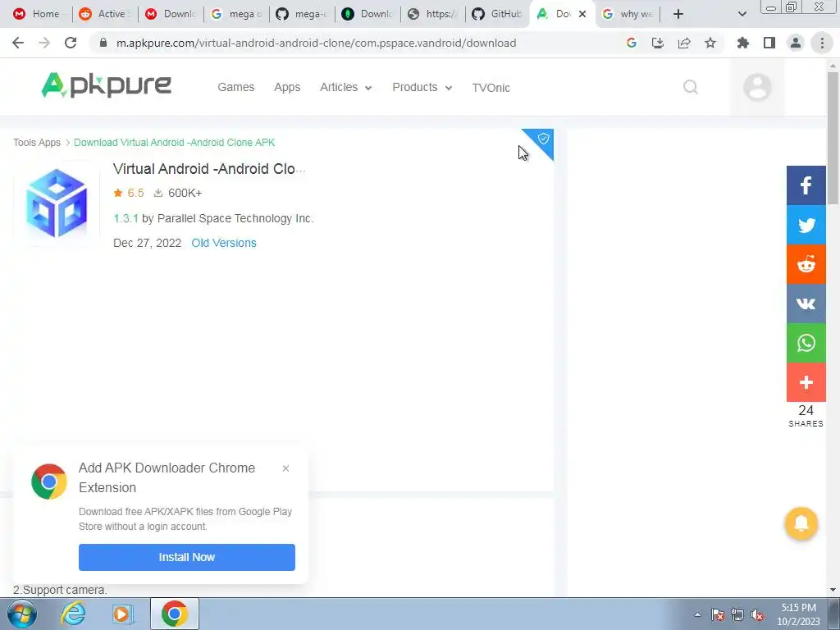The height and width of the screenshot is (630, 840).
Task: Click the Chrome taskbar icon
Action: [x=174, y=614]
